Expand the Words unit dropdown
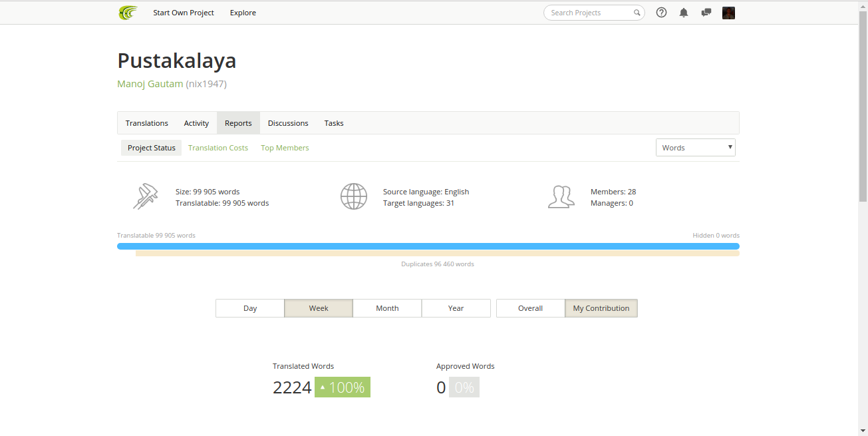The image size is (868, 436). click(696, 148)
